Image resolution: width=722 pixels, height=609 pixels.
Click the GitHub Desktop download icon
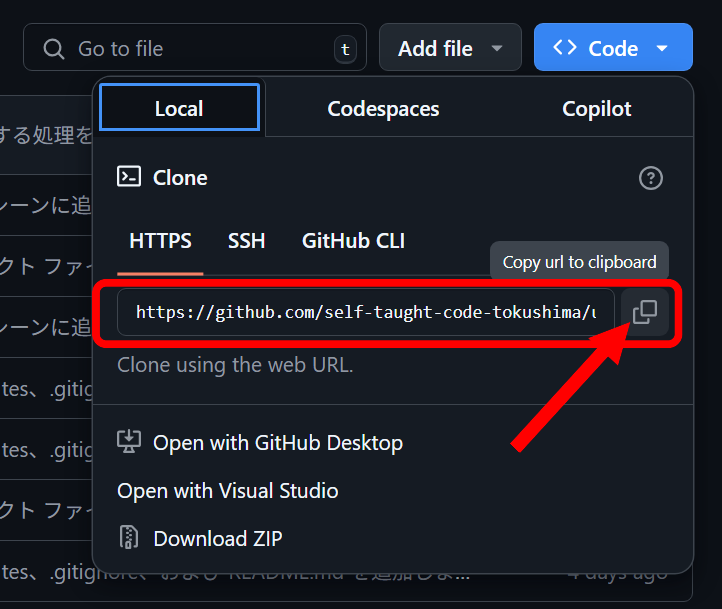coord(129,442)
